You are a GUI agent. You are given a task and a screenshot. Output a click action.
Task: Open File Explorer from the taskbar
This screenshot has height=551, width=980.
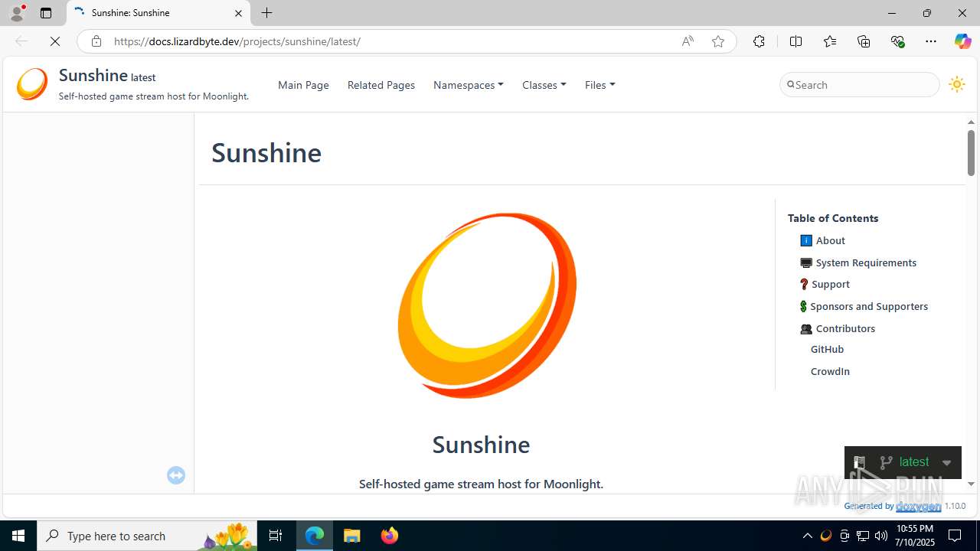click(x=352, y=536)
